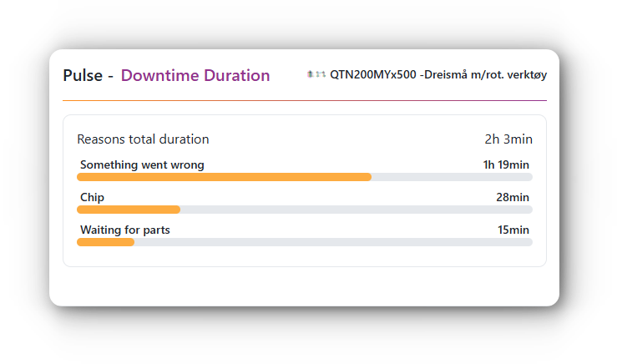The height and width of the screenshot is (364, 617).
Task: Click the Reasons total duration label
Action: [143, 139]
